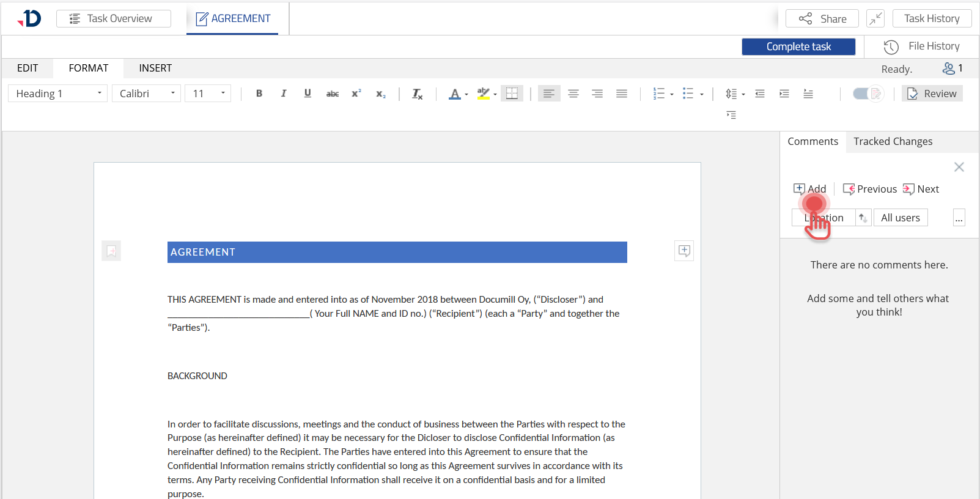Viewport: 980px width, 499px height.
Task: Apply italic formatting
Action: (283, 94)
